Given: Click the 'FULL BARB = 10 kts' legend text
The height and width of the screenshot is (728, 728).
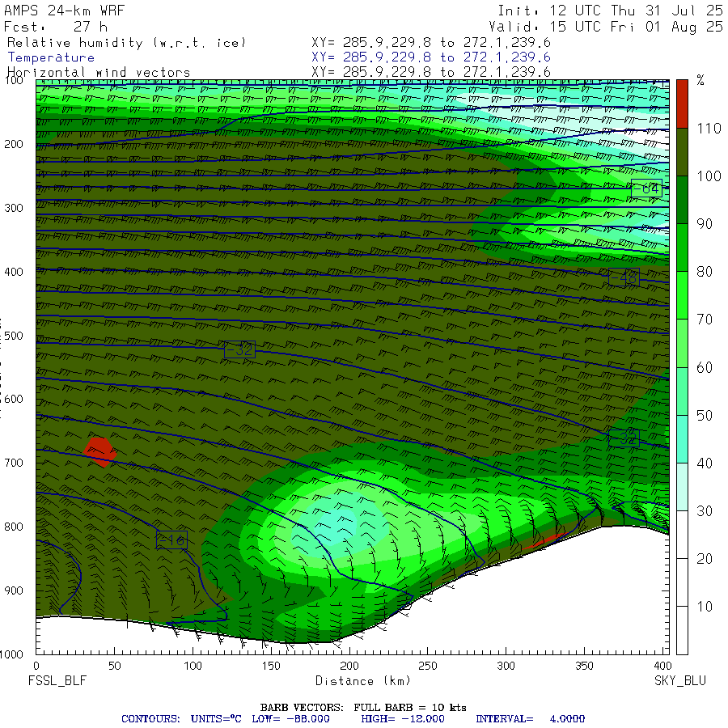Looking at the screenshot, I should (x=410, y=707).
